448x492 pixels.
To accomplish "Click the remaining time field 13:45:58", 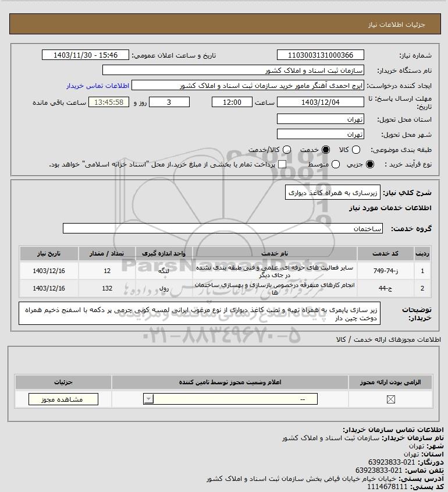I will click(x=109, y=102).
